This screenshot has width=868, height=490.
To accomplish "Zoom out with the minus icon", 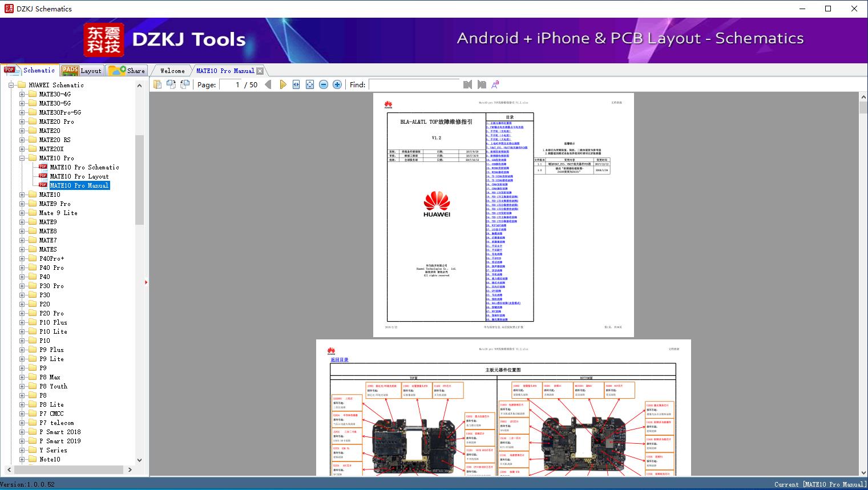I will click(x=324, y=84).
